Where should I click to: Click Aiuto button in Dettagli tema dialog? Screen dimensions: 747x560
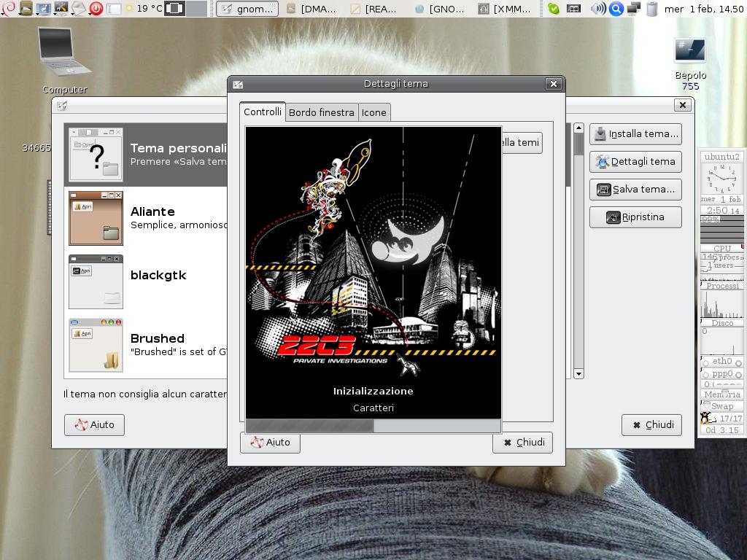(270, 443)
